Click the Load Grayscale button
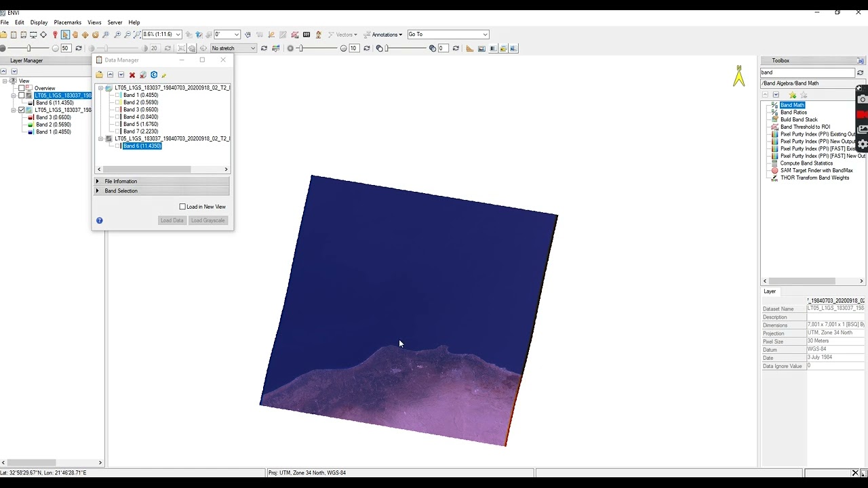The height and width of the screenshot is (488, 868). click(x=208, y=220)
